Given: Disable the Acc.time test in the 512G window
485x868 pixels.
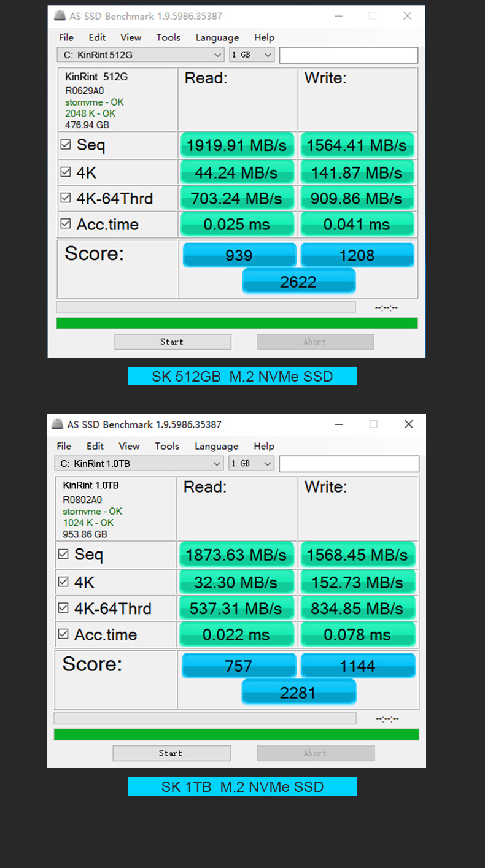Looking at the screenshot, I should (x=66, y=224).
